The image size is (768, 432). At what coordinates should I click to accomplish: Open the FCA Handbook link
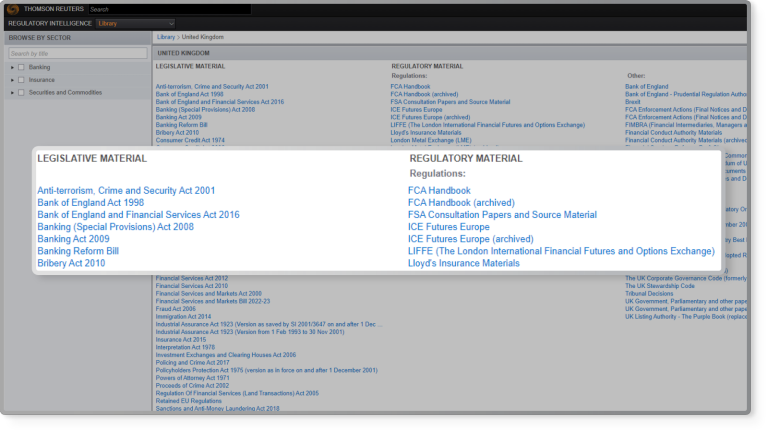point(439,190)
